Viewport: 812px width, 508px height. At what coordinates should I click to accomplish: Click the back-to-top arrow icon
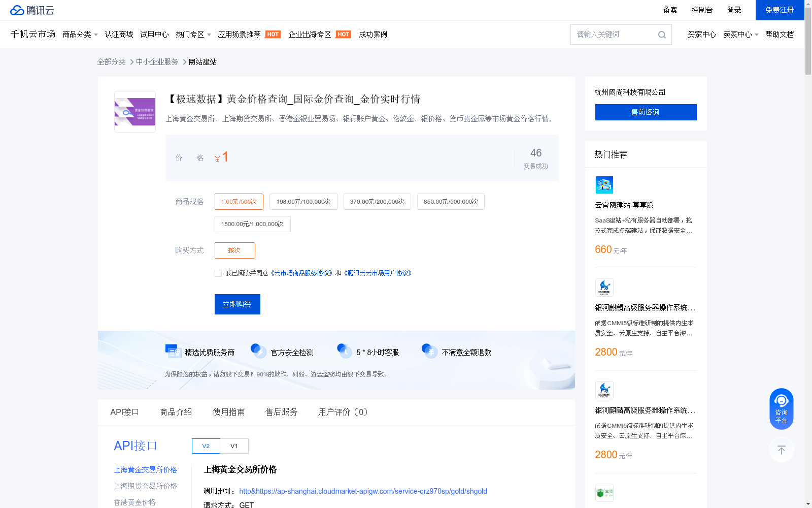(x=781, y=450)
